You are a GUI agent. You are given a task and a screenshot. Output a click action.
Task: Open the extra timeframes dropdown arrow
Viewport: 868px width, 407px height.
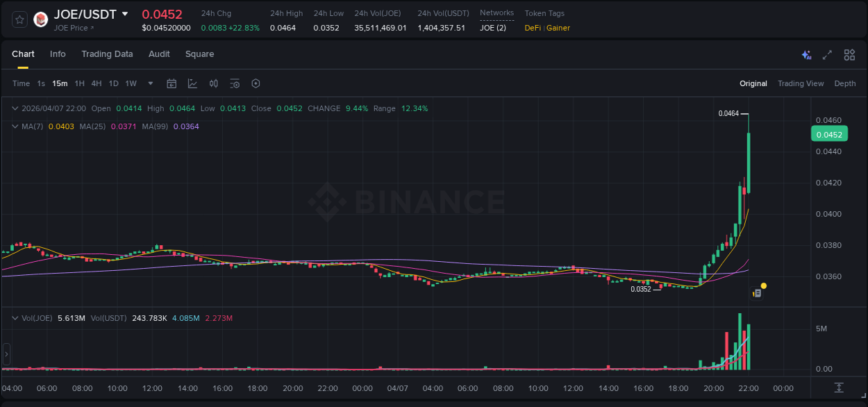tap(149, 83)
